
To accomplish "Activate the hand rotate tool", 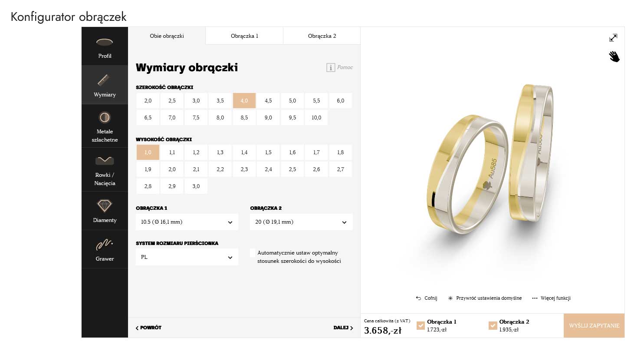I will pyautogui.click(x=614, y=56).
